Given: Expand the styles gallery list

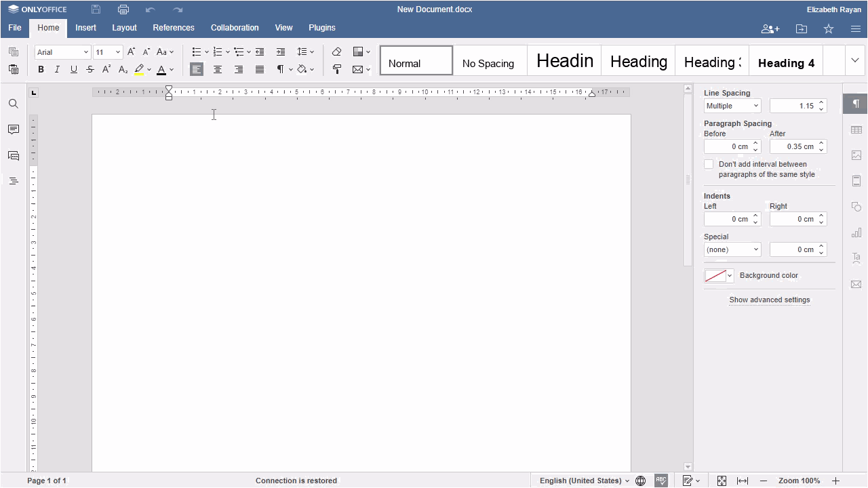Looking at the screenshot, I should [854, 60].
